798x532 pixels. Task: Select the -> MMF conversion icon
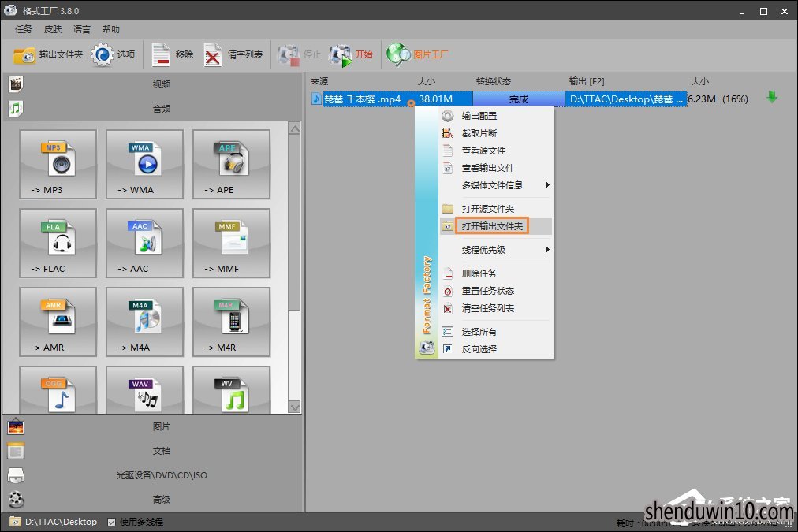click(x=232, y=243)
